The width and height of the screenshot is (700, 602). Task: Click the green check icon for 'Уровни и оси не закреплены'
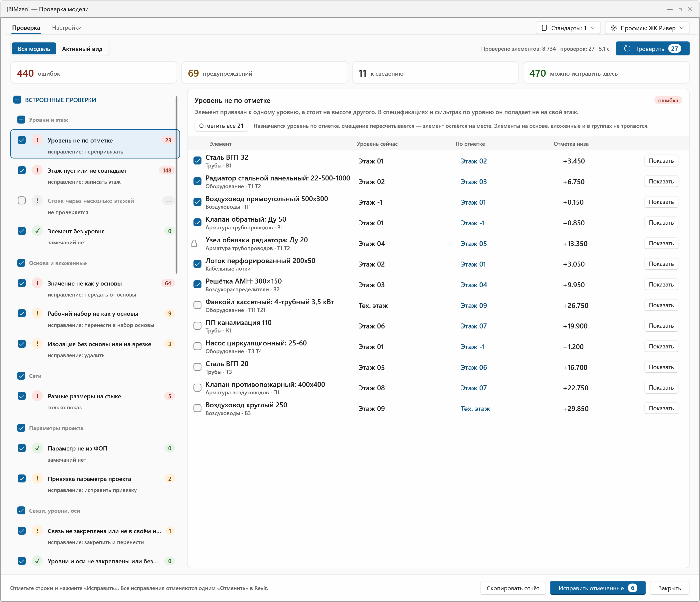coord(37,561)
